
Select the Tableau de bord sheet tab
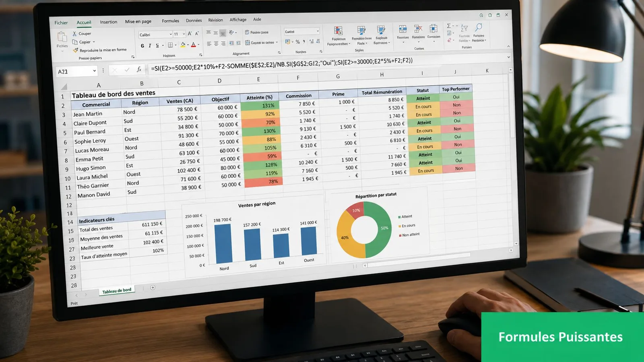point(117,290)
